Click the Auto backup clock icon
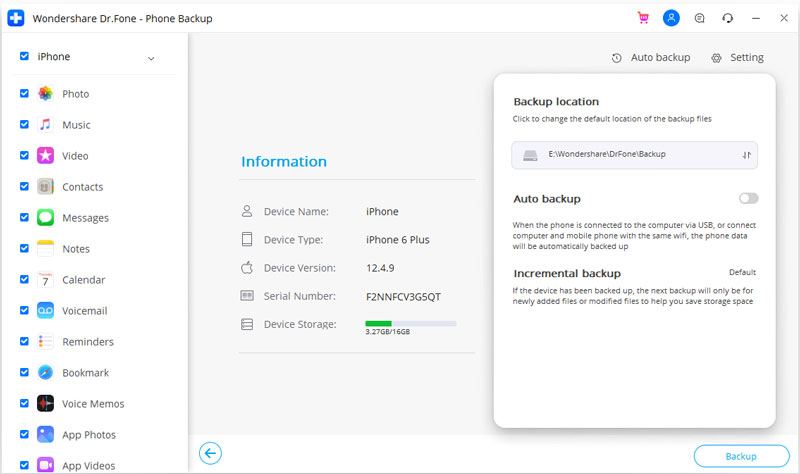 pos(616,58)
